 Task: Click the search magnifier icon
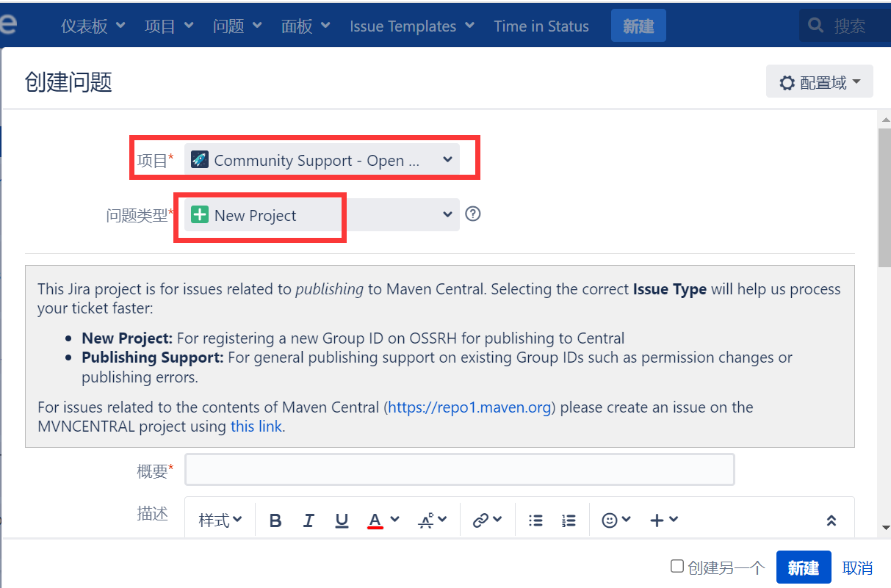815,26
